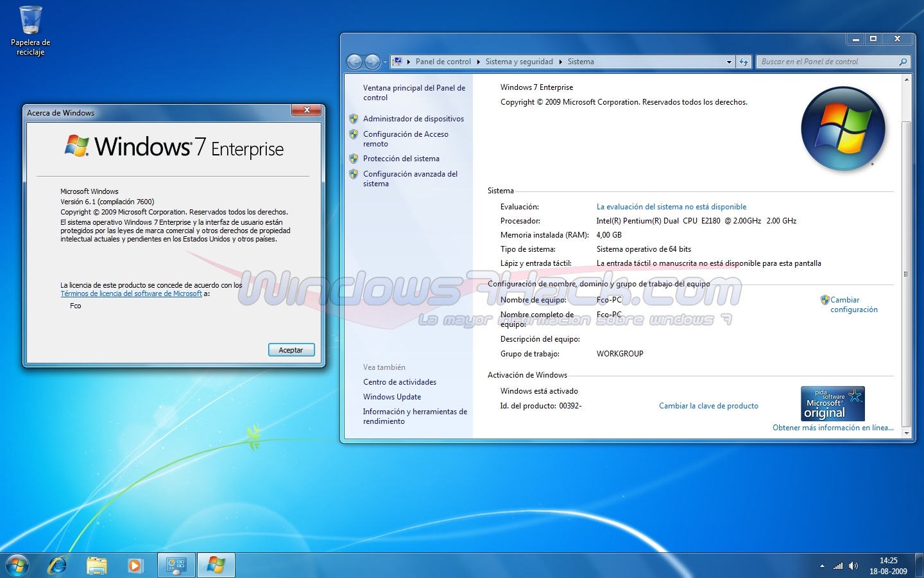Open Configuración de Acceso remoto
The width and height of the screenshot is (924, 578).
[406, 139]
